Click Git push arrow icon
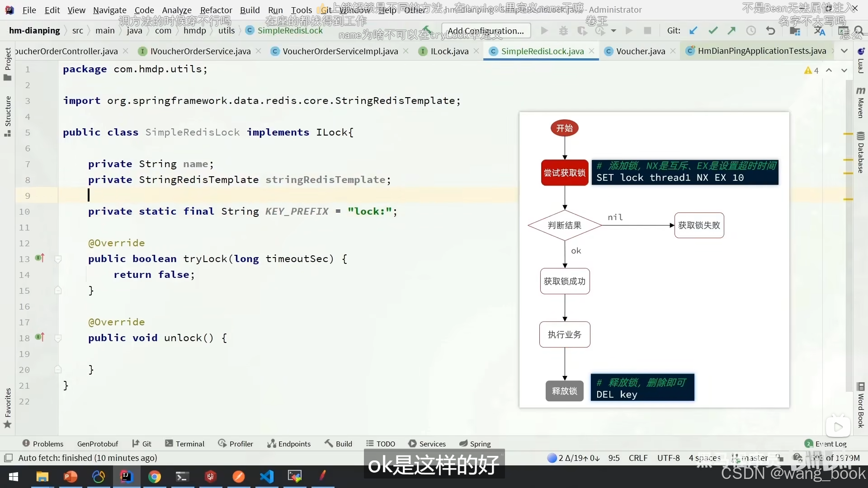The height and width of the screenshot is (488, 868). [731, 31]
